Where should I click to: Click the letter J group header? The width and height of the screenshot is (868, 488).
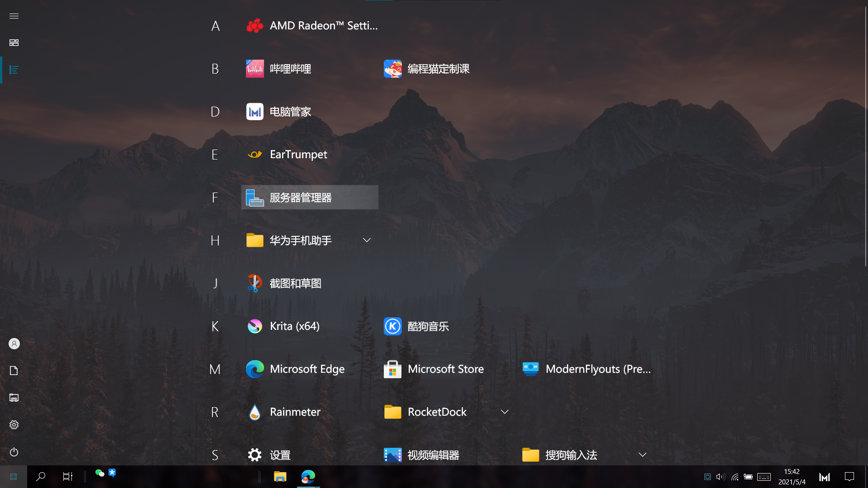click(x=215, y=283)
